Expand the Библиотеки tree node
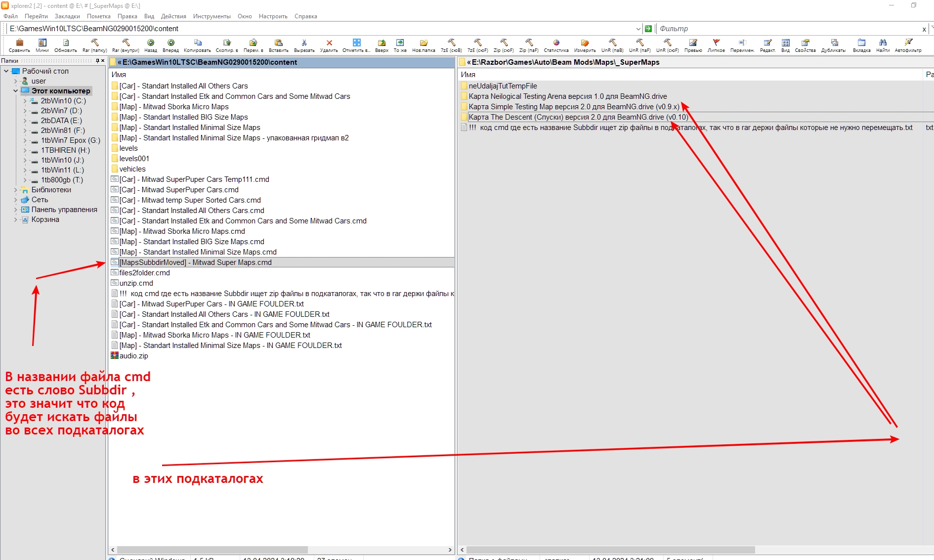934x560 pixels. coord(15,190)
